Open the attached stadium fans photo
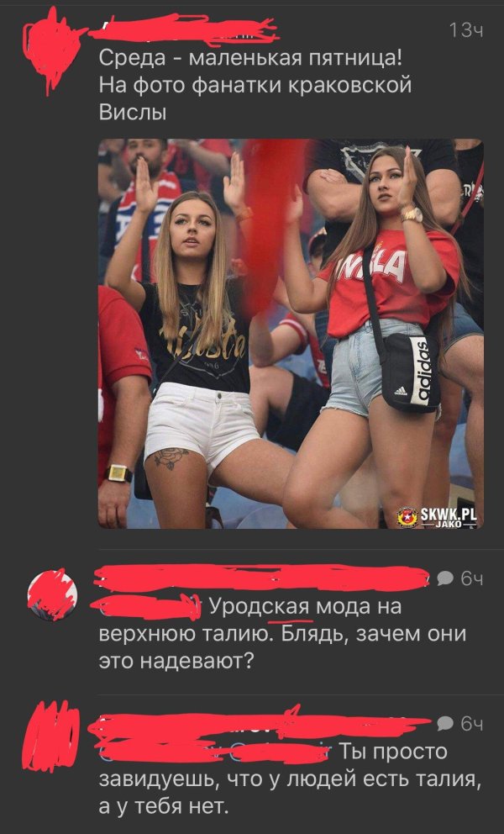Image resolution: width=504 pixels, height=834 pixels. coord(291,334)
